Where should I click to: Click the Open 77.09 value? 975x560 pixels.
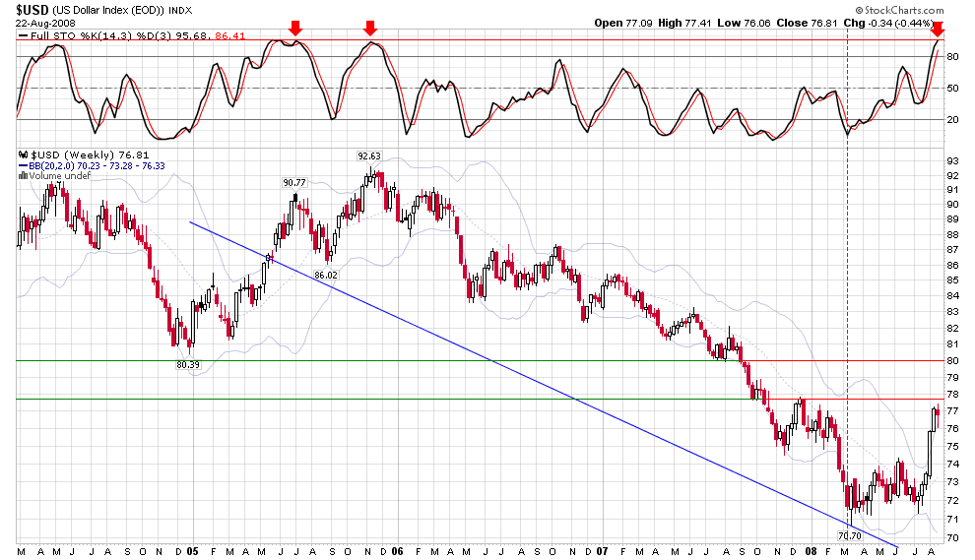coord(623,23)
